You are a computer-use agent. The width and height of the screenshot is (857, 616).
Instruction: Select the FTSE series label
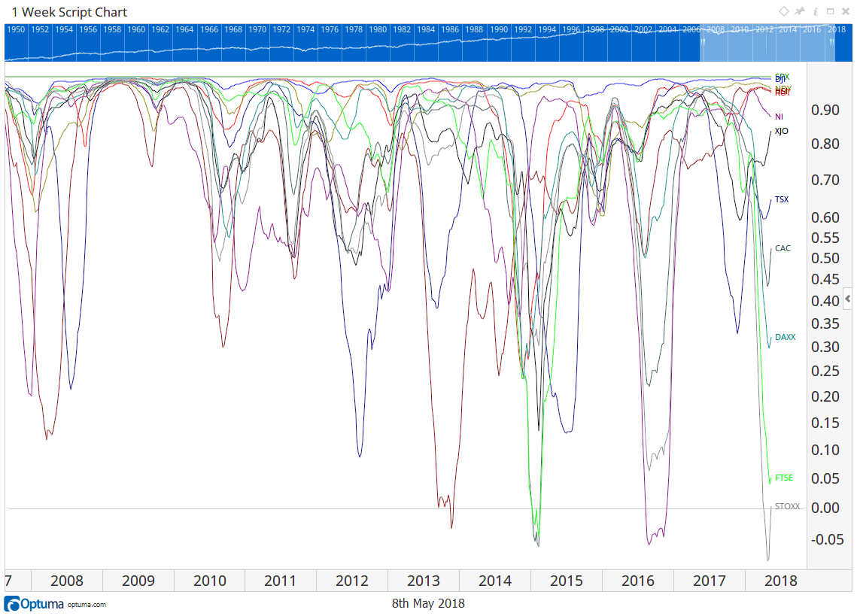(x=783, y=478)
